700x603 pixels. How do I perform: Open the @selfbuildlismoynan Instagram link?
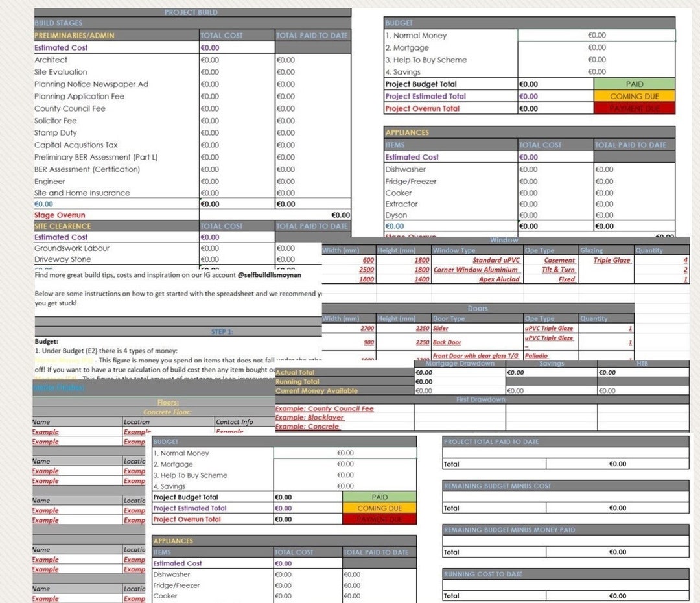[269, 274]
